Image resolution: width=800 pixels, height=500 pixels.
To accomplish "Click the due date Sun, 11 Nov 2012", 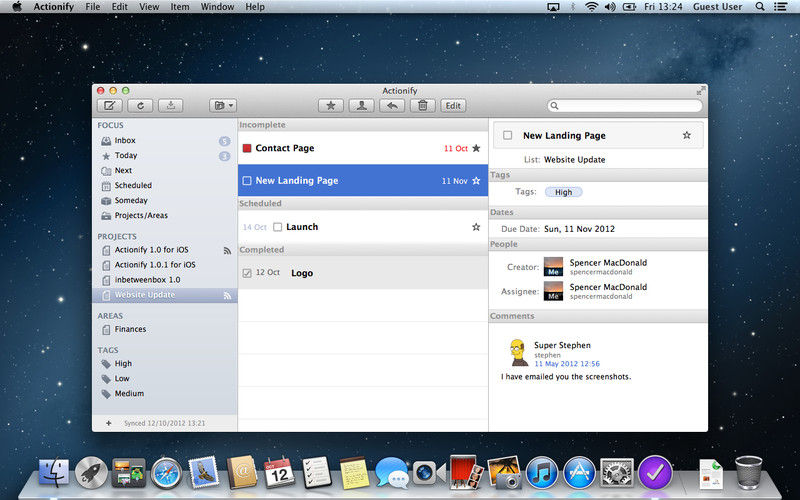I will [579, 229].
